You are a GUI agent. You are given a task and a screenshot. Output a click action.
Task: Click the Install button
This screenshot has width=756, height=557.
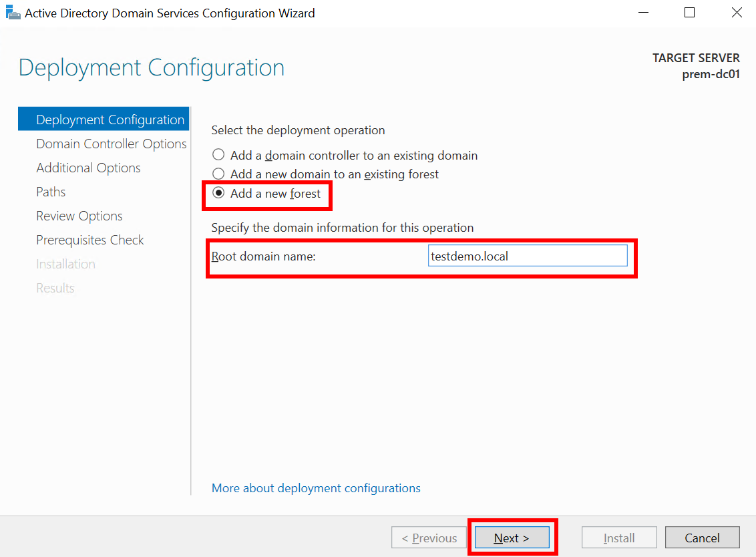click(x=619, y=538)
